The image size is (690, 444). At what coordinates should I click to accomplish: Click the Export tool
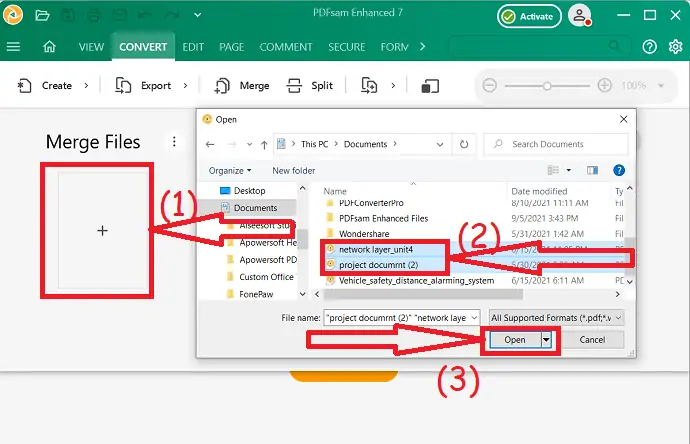click(143, 85)
